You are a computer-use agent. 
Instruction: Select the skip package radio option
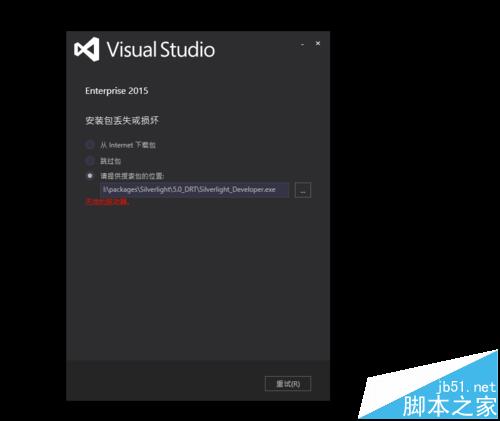[89, 161]
